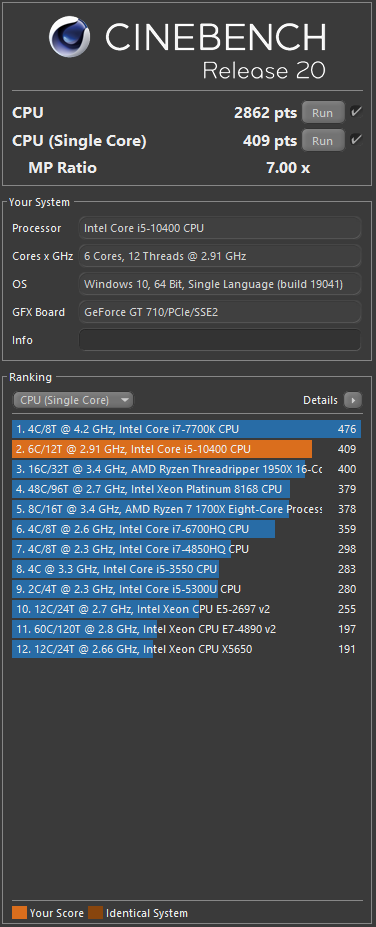Run the multi-core CPU benchmark
Image resolution: width=376 pixels, height=927 pixels.
323,112
